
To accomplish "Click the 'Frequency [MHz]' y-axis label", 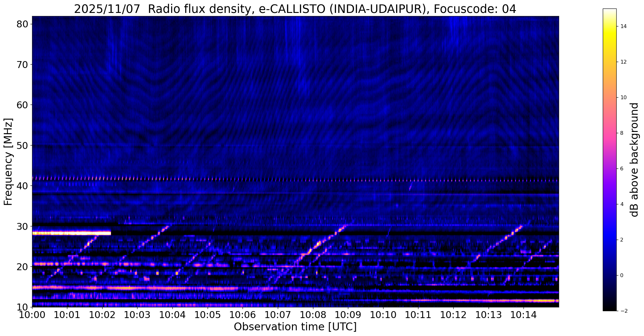I will (8, 162).
